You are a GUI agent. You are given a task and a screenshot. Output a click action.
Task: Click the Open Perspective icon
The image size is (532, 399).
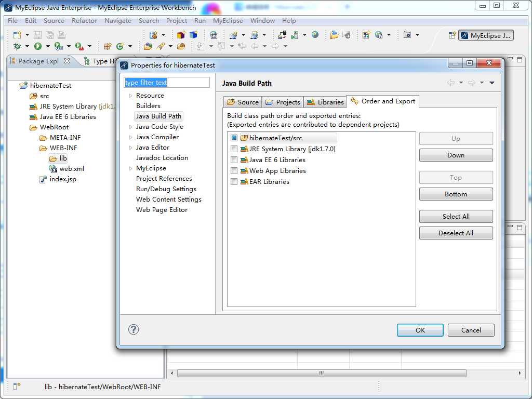tap(452, 35)
